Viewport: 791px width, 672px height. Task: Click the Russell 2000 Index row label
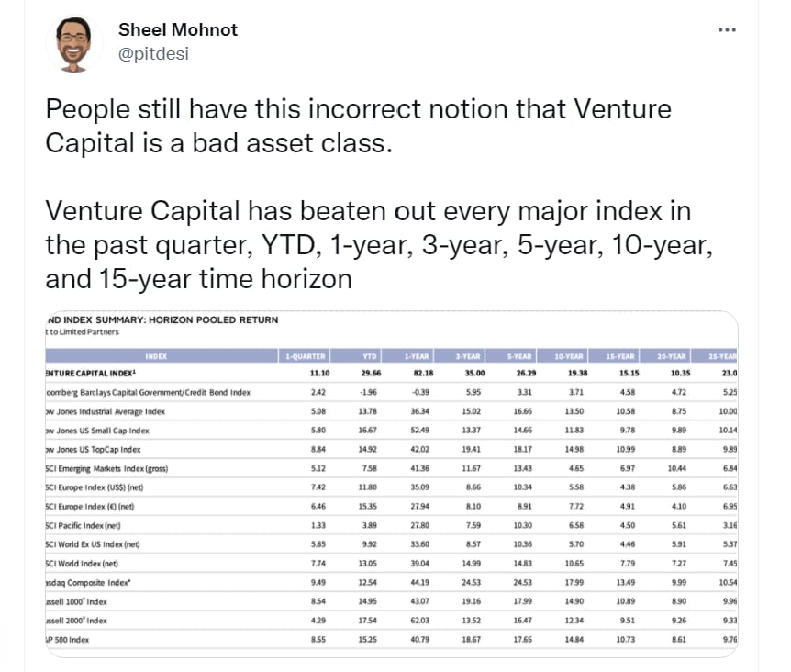click(76, 621)
